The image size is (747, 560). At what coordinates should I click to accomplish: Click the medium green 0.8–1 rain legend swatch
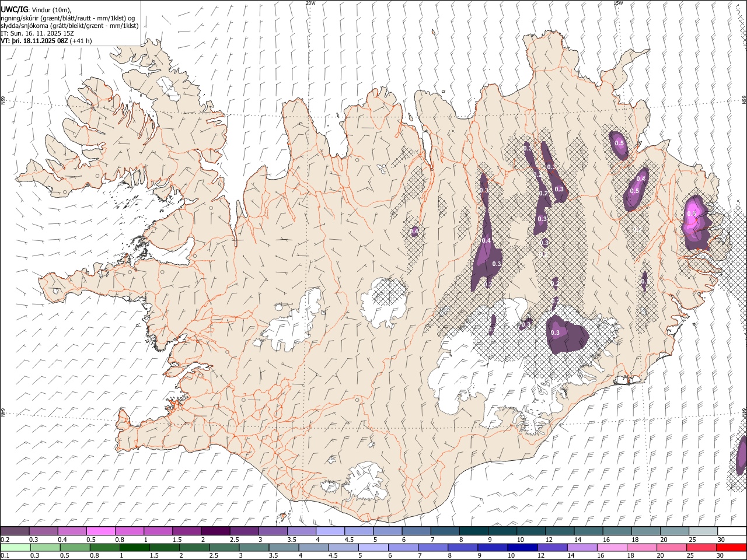[x=105, y=548]
